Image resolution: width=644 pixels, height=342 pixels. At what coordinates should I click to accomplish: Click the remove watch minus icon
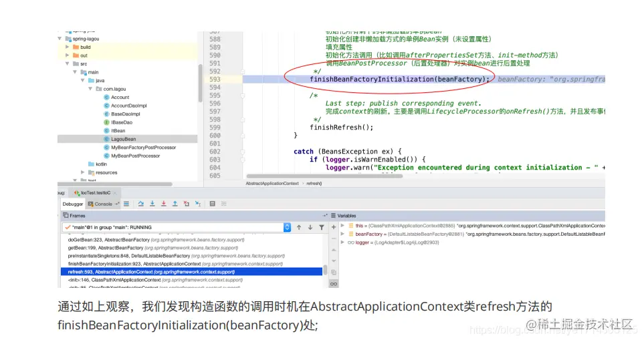pos(334,238)
